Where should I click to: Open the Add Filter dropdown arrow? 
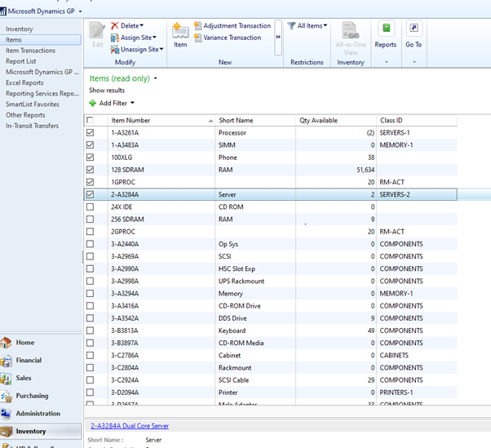click(x=132, y=103)
